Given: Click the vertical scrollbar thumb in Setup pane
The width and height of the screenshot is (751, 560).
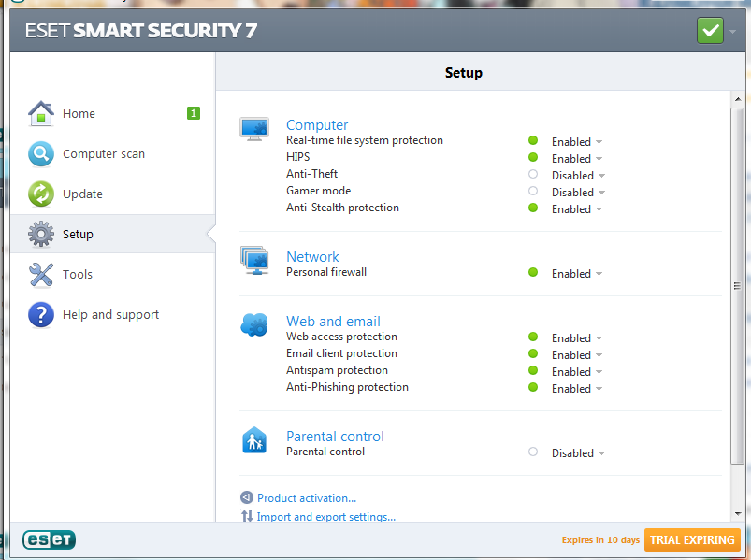Looking at the screenshot, I should click(x=737, y=286).
